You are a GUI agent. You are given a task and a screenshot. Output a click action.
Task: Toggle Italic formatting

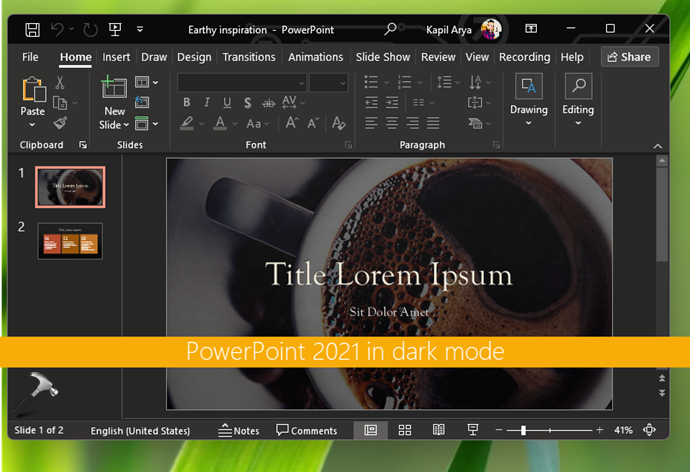pyautogui.click(x=206, y=102)
